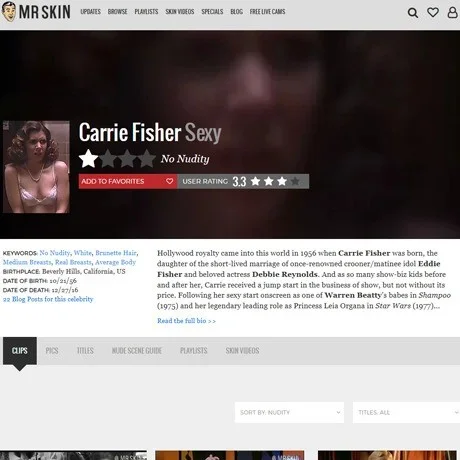Switch to the Skin Videos tab below bio
460x460 pixels.
tap(242, 351)
